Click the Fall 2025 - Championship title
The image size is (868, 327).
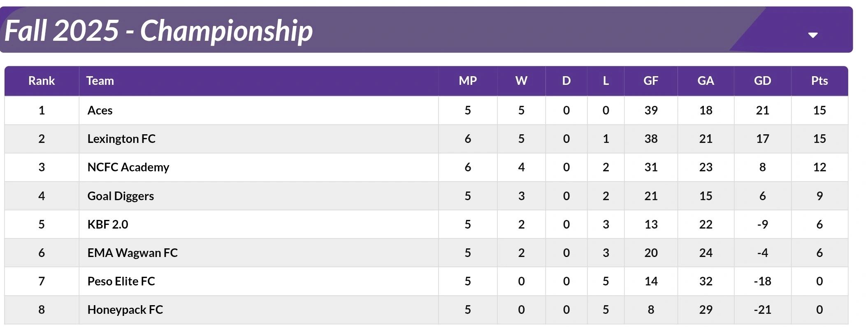158,31
